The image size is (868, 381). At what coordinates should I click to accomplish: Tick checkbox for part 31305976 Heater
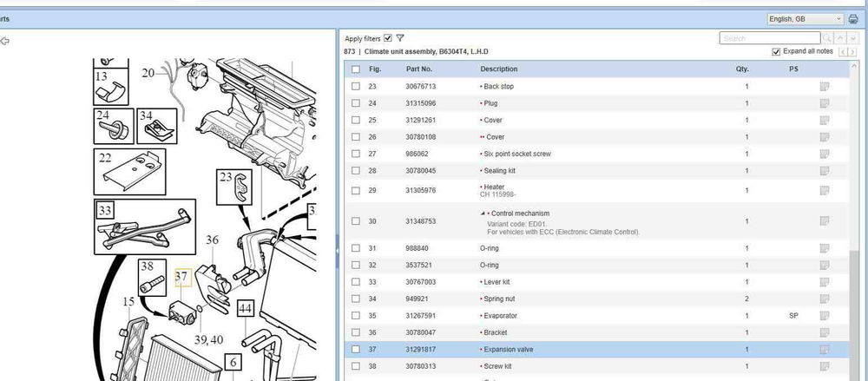(x=355, y=191)
